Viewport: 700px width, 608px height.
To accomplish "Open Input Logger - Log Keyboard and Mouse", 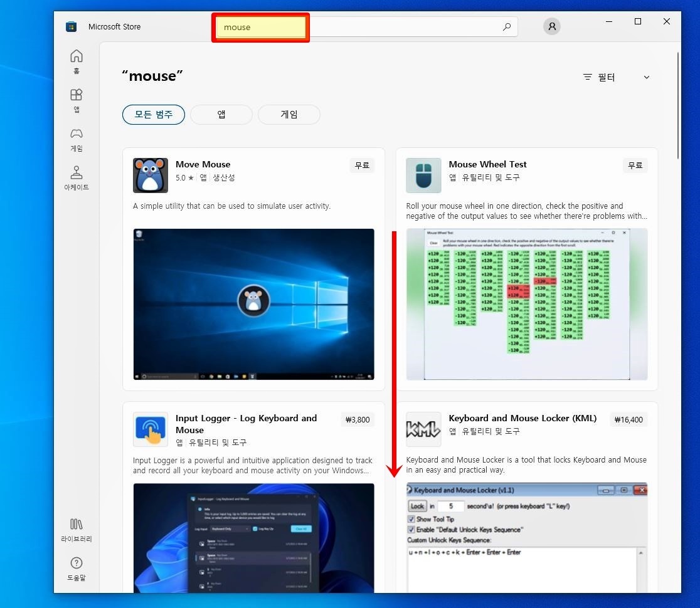I will click(246, 424).
